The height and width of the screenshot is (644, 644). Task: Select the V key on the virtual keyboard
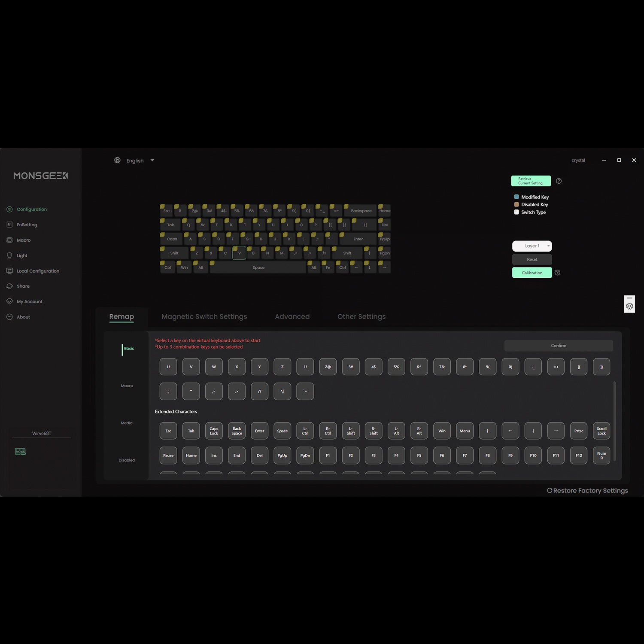tap(239, 253)
